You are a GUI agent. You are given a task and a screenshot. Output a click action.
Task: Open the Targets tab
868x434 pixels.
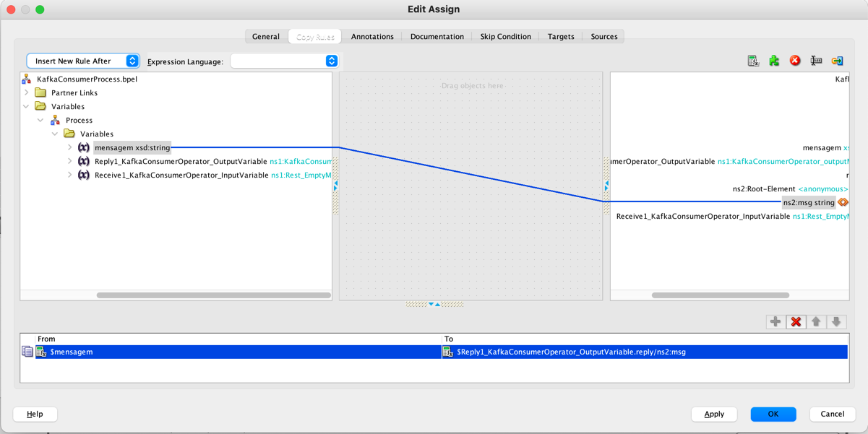pyautogui.click(x=561, y=36)
